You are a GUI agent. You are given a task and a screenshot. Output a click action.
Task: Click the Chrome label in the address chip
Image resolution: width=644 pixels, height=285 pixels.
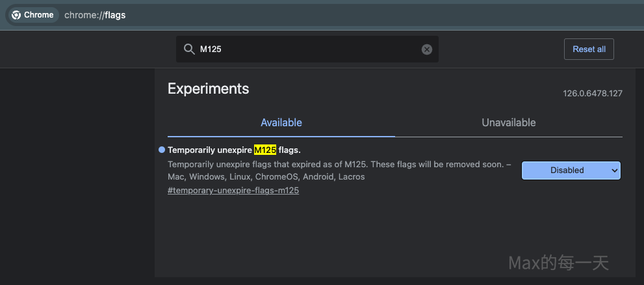[39, 15]
